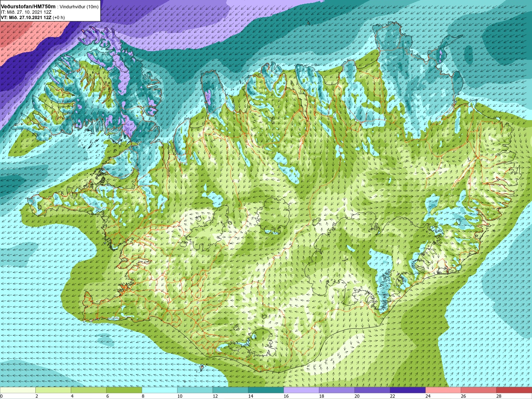Click the medium purple 18–20 legend swatch
The image size is (532, 399).
click(x=337, y=390)
